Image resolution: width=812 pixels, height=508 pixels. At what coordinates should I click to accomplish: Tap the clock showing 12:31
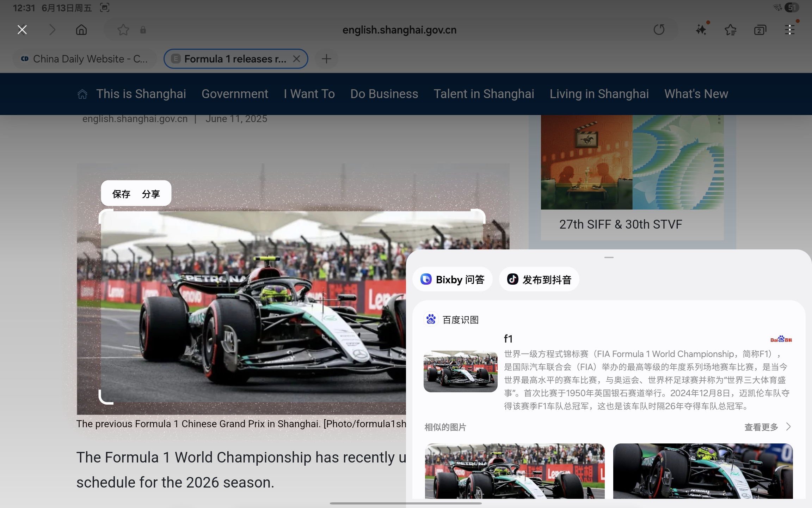coord(24,8)
